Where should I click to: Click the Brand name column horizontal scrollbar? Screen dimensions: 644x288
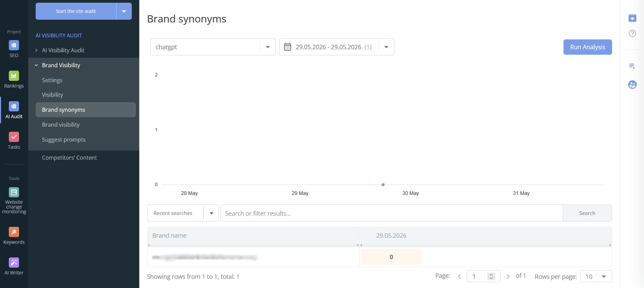tap(253, 245)
